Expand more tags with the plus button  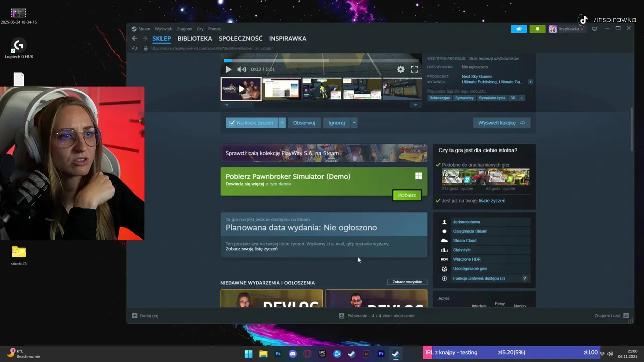click(522, 98)
